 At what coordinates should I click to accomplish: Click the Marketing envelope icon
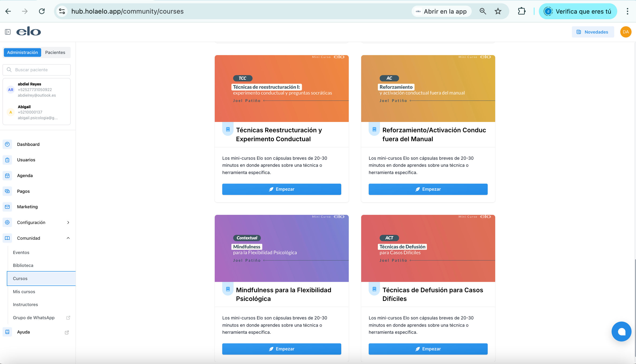coord(7,207)
